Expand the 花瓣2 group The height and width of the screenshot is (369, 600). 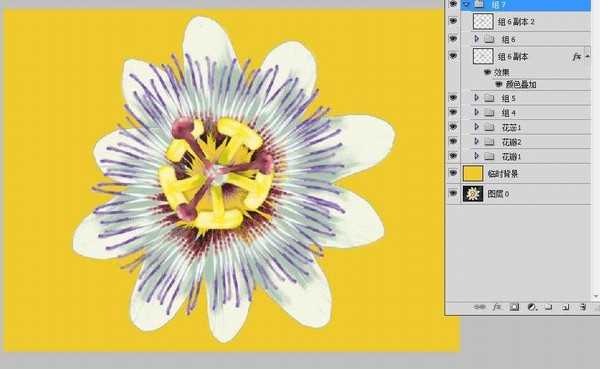(x=476, y=141)
